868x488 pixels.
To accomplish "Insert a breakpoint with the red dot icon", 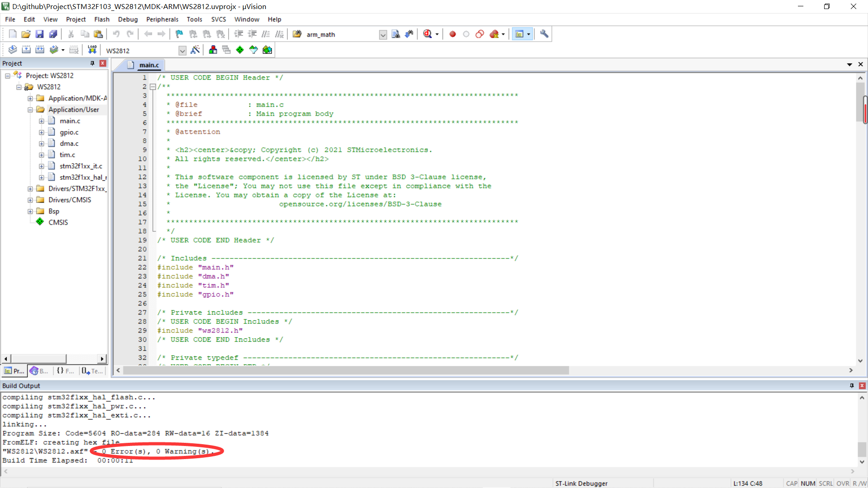I will [x=453, y=34].
